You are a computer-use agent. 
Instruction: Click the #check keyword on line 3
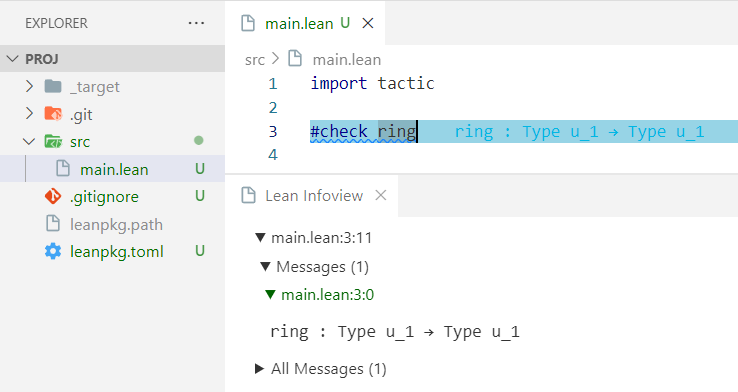(x=339, y=131)
